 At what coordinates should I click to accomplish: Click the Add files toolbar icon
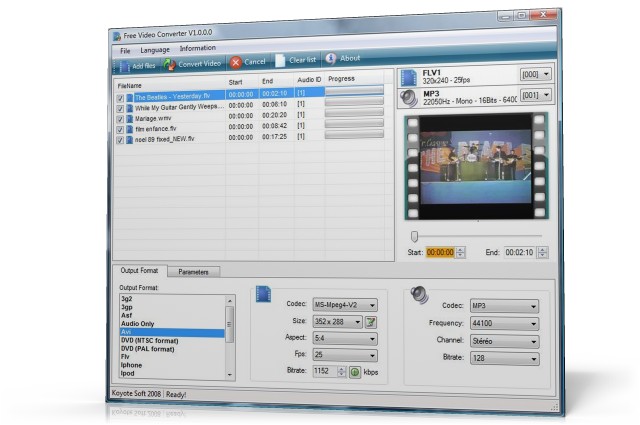[x=124, y=65]
